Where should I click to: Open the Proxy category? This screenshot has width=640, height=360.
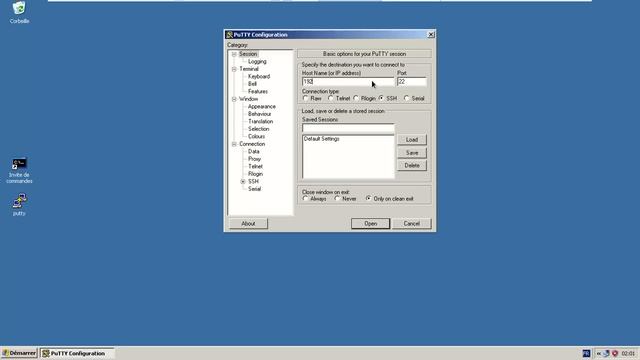[x=254, y=159]
